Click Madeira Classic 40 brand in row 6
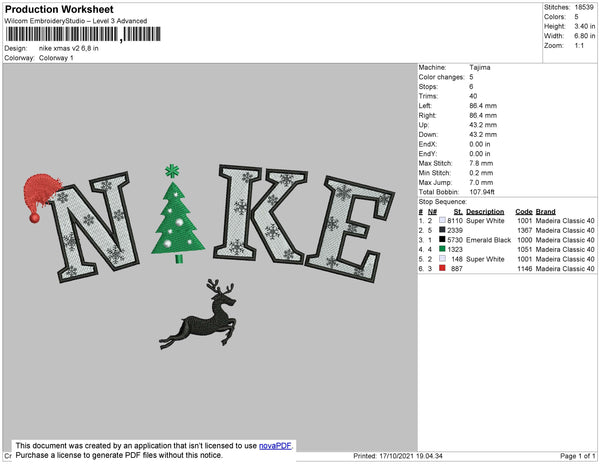The height and width of the screenshot is (464, 600). click(565, 269)
